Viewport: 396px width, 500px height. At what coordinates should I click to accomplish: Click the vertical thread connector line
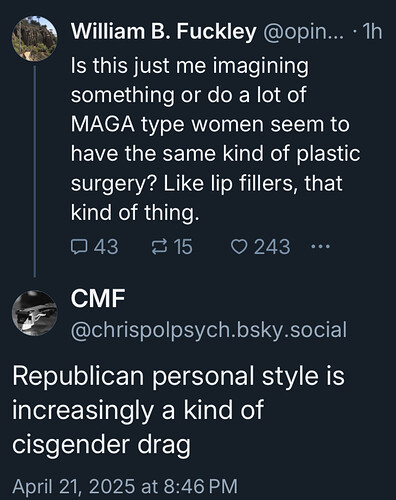pyautogui.click(x=35, y=171)
